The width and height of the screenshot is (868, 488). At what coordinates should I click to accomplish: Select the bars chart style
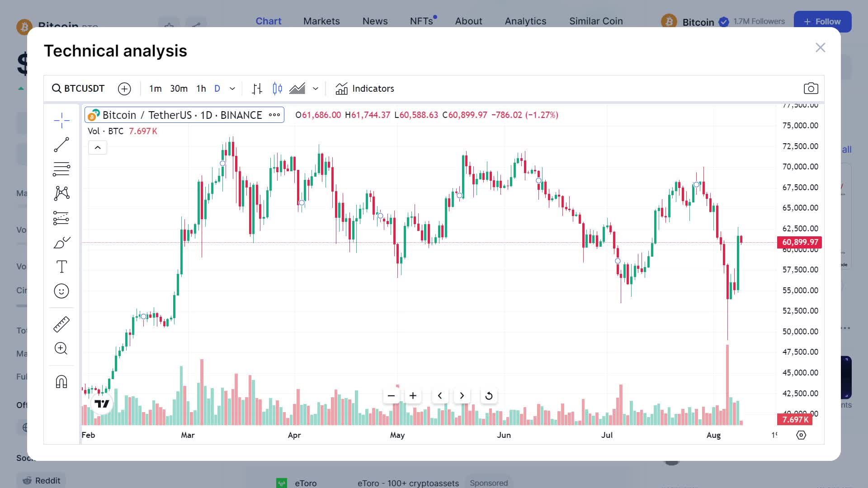pyautogui.click(x=257, y=89)
